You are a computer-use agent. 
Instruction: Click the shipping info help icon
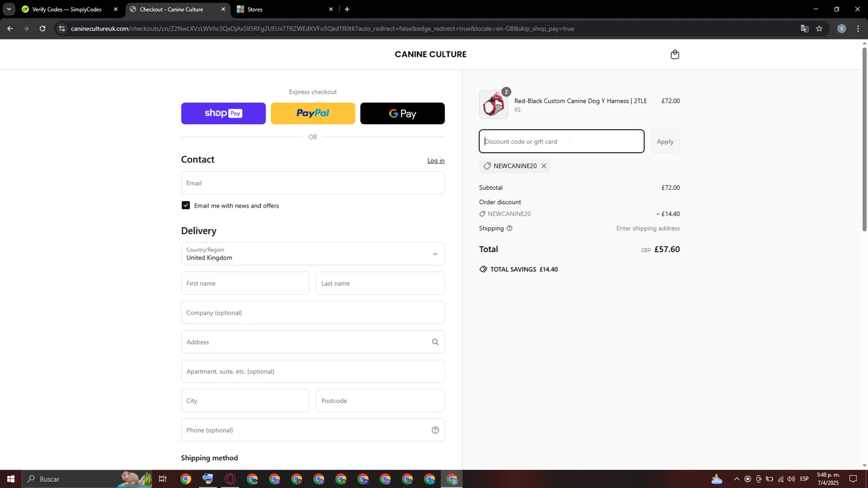click(x=509, y=228)
